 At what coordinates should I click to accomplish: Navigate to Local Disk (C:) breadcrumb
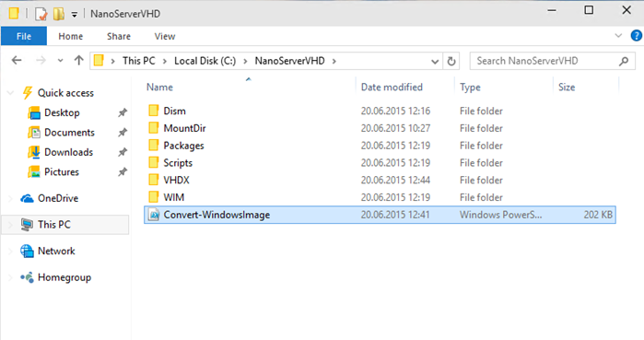tap(205, 61)
